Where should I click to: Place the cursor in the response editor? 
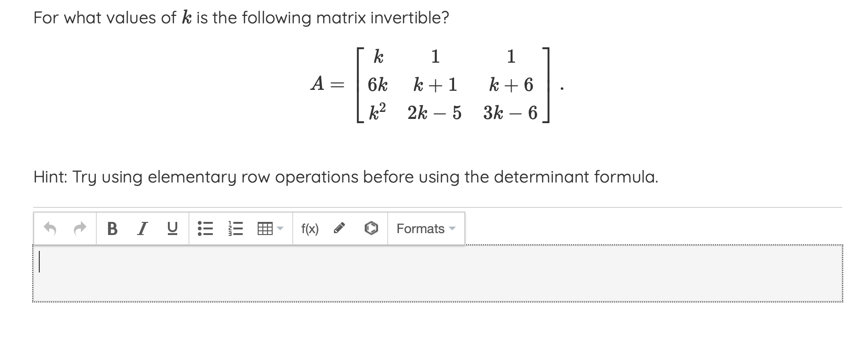[421, 274]
